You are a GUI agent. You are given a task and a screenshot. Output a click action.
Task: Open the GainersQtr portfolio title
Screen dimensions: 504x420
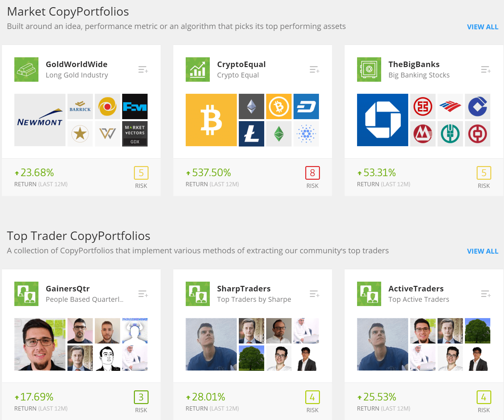coord(68,289)
